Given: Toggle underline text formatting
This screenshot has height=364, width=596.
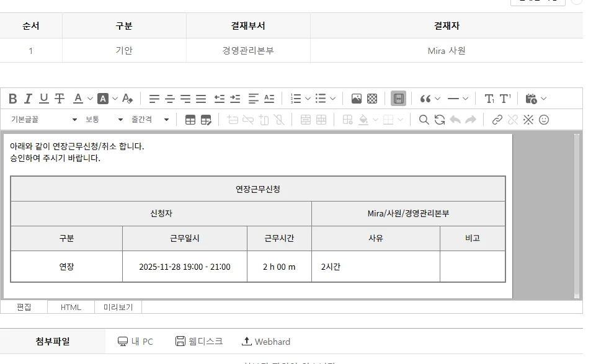Looking at the screenshot, I should tap(43, 99).
